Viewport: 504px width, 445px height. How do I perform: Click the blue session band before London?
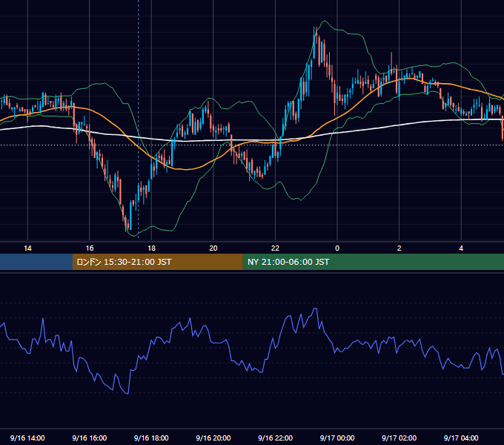pos(36,262)
